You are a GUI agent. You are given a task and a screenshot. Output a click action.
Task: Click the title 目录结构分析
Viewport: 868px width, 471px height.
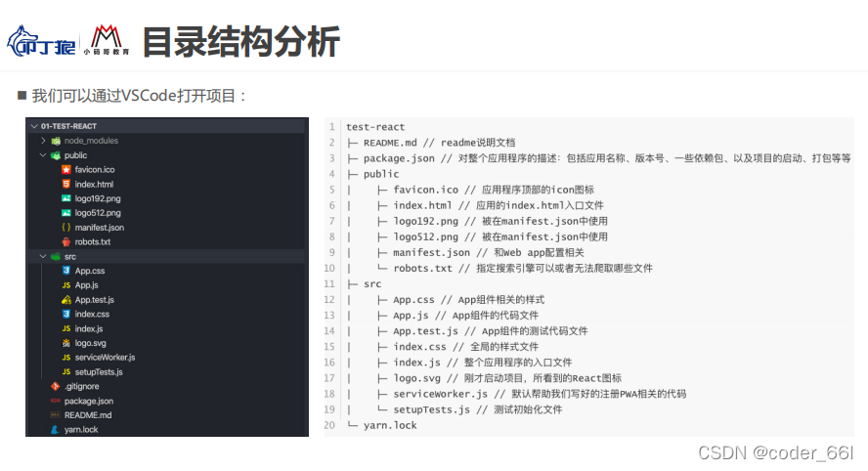click(x=240, y=42)
